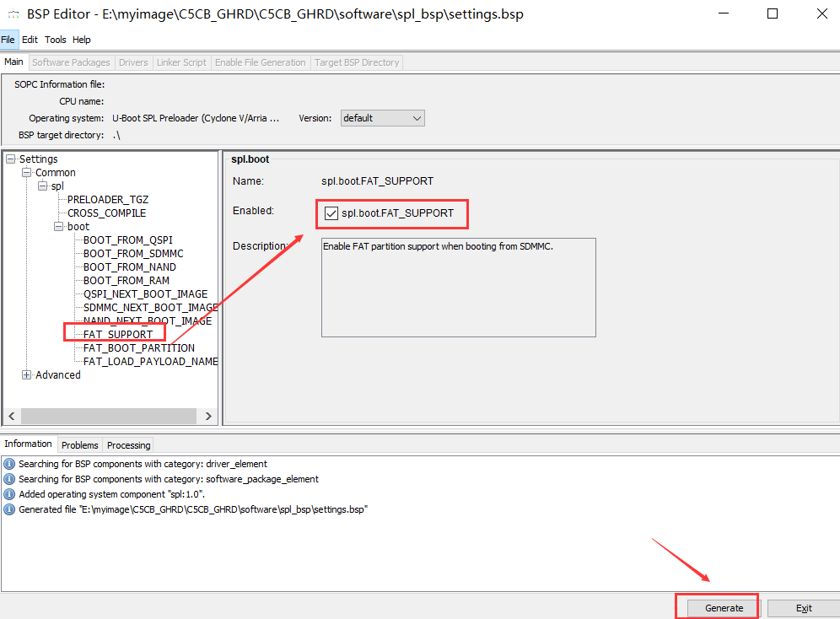Viewport: 840px width, 619px height.
Task: Switch to the Main tab
Action: coord(14,62)
